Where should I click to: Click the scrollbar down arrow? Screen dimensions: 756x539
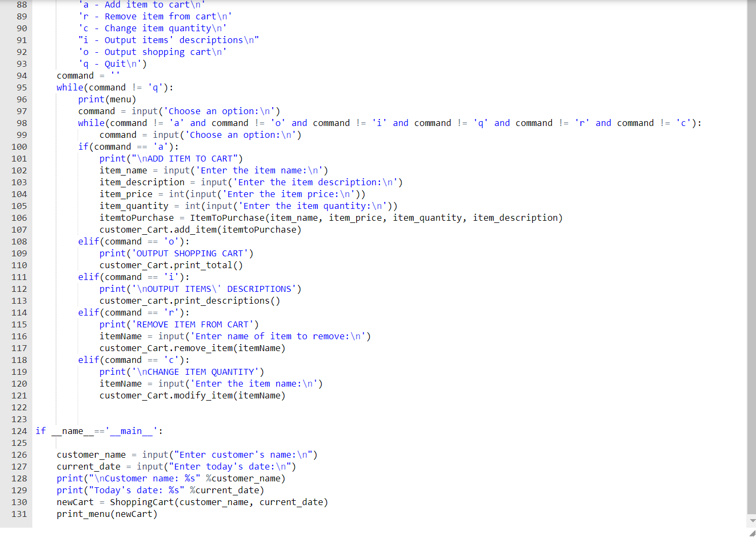[751, 520]
